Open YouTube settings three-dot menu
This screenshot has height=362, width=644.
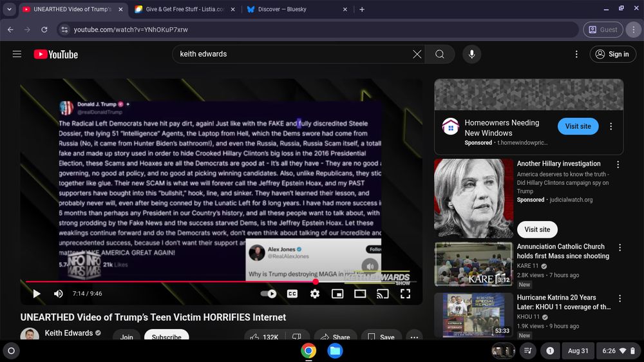pos(576,54)
